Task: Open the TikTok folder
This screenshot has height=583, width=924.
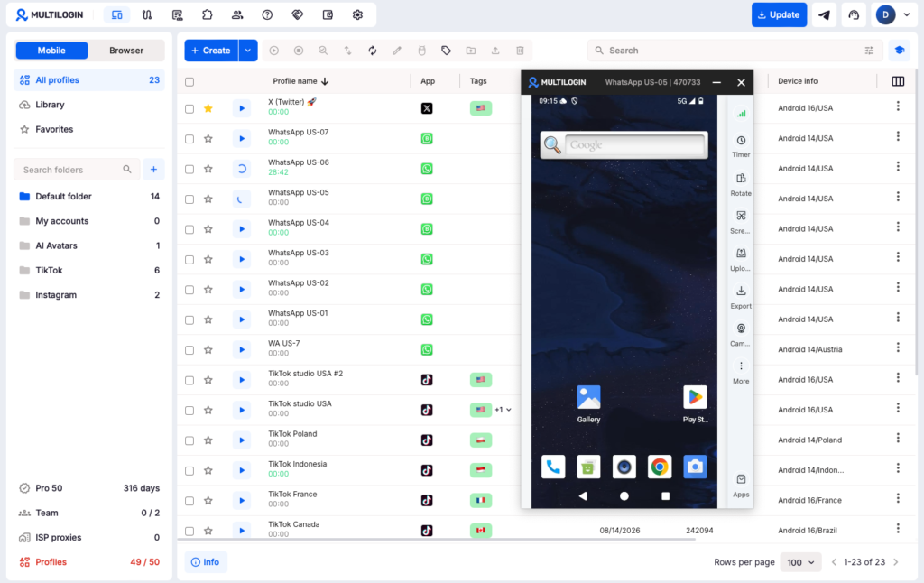Action: click(x=89, y=271)
